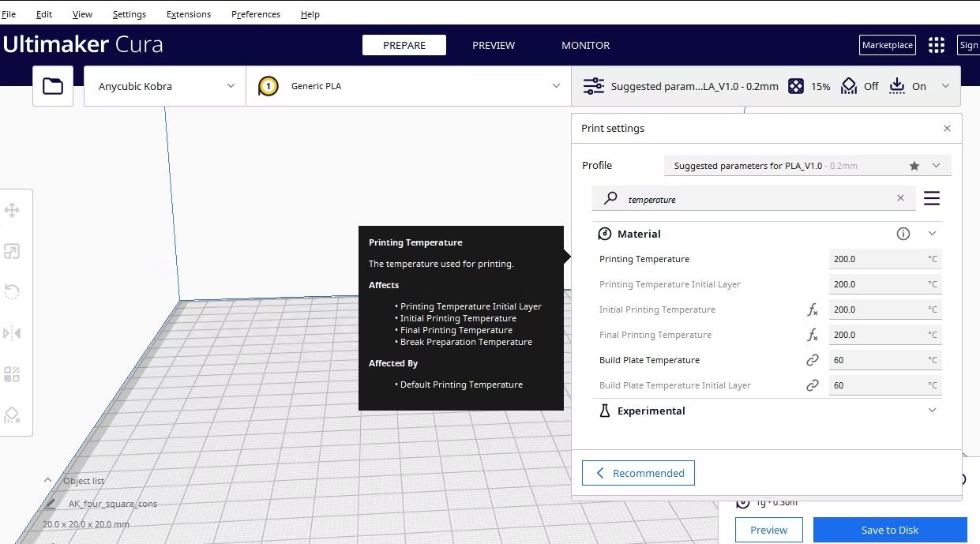The image size is (980, 544).
Task: Click the support icon beside Off
Action: 848,86
